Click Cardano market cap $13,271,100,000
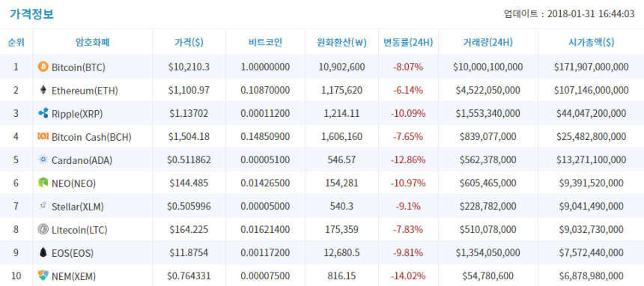The width and height of the screenshot is (644, 286). (591, 160)
